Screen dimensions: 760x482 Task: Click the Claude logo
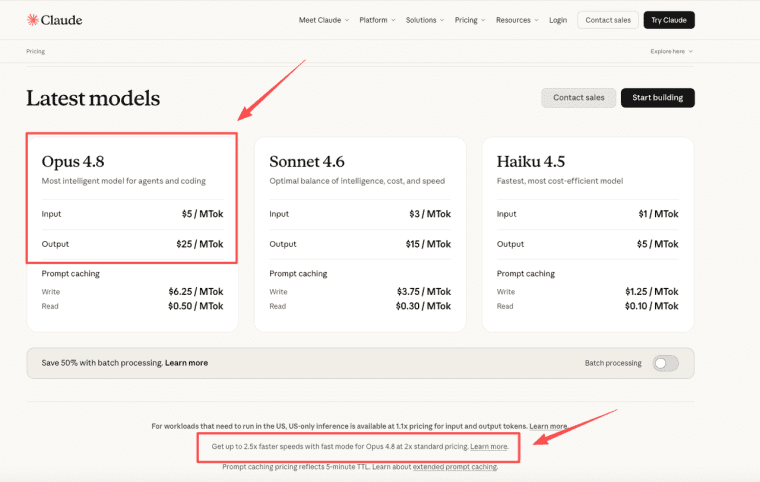coord(54,20)
